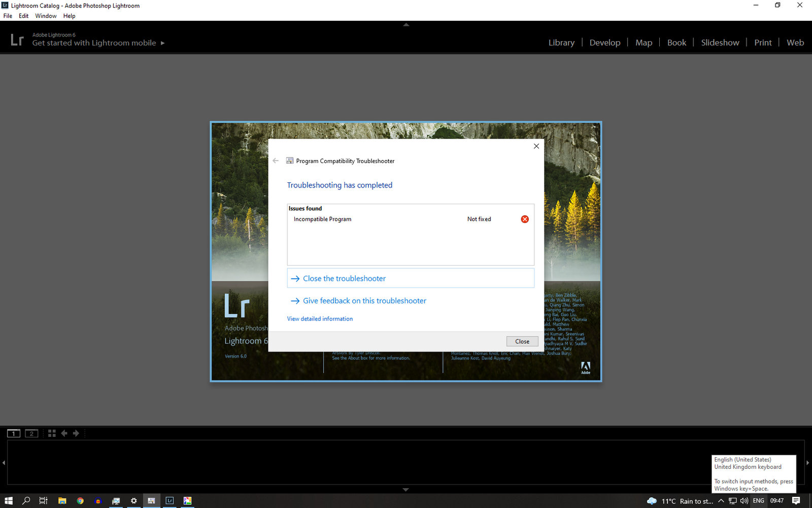Open the Window menu

(x=46, y=16)
